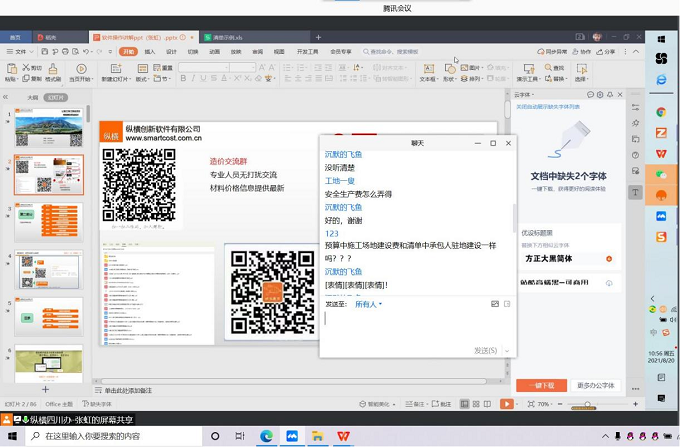680x447 pixels.
Task: Click the 智能美化 button in status bar
Action: (x=378, y=404)
